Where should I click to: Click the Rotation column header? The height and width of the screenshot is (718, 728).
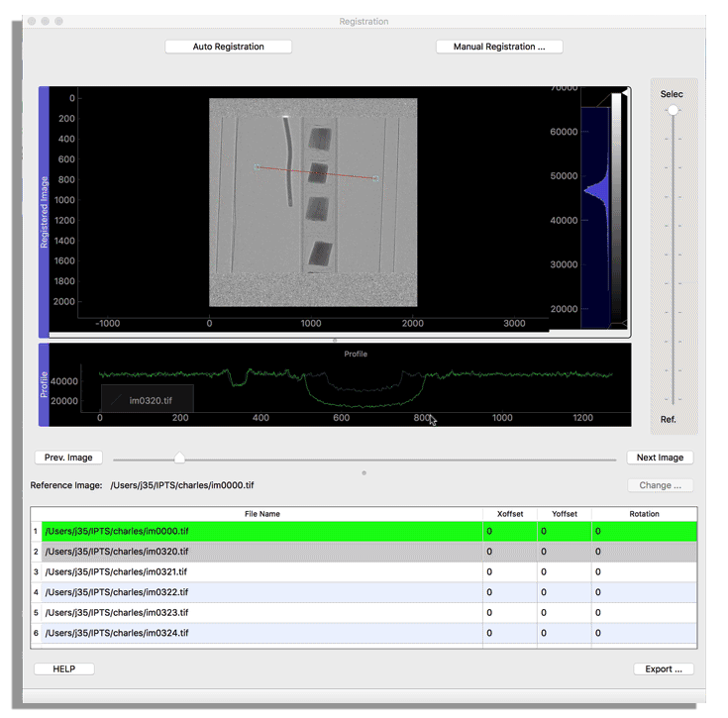click(x=644, y=514)
